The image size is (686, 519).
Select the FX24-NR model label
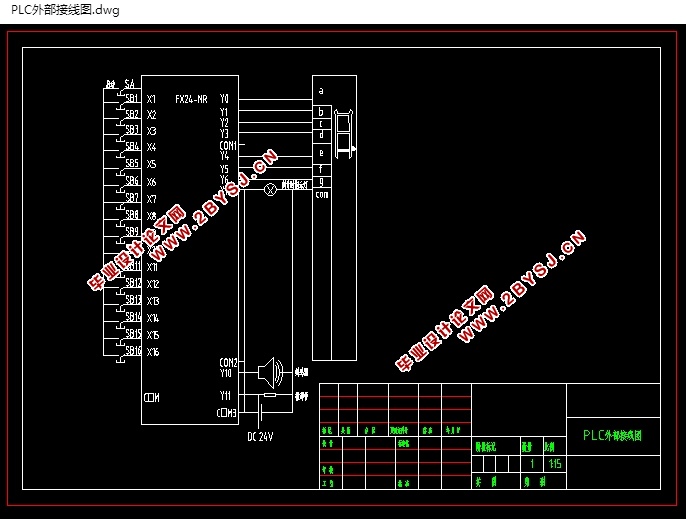(x=191, y=99)
